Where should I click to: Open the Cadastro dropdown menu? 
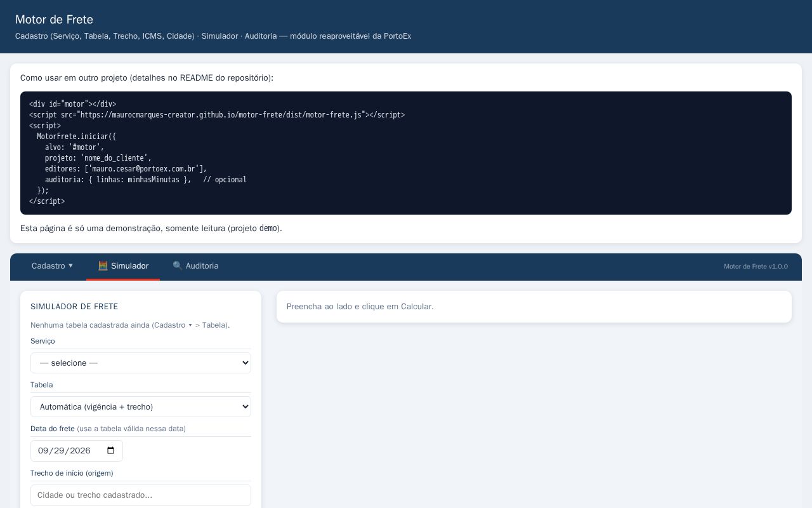[52, 266]
